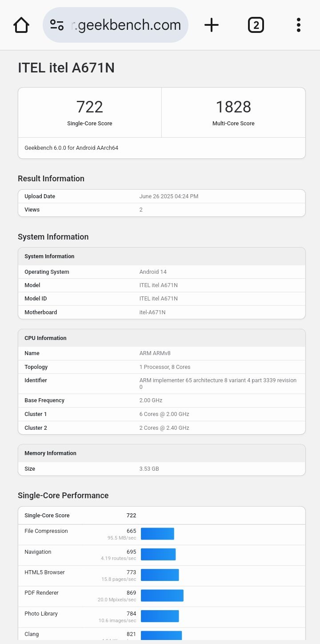Tap the browser home icon

(x=21, y=25)
